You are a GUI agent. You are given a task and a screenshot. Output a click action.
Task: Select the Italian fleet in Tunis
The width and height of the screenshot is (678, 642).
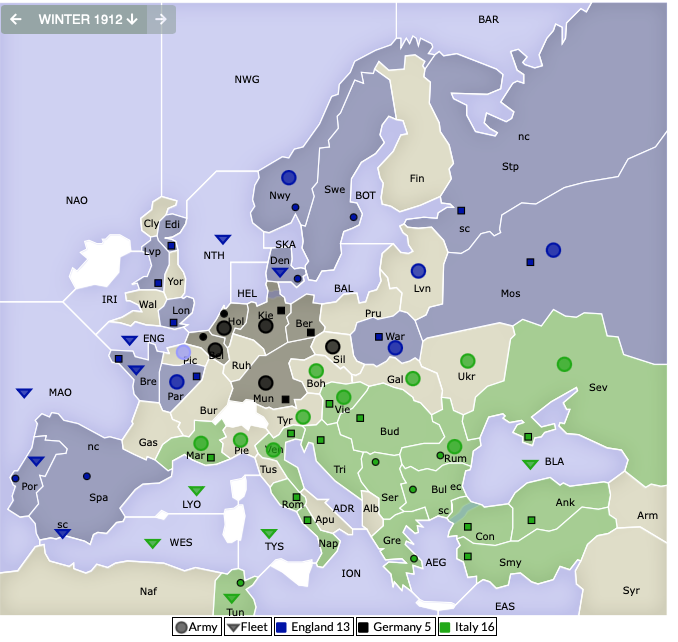[231, 598]
